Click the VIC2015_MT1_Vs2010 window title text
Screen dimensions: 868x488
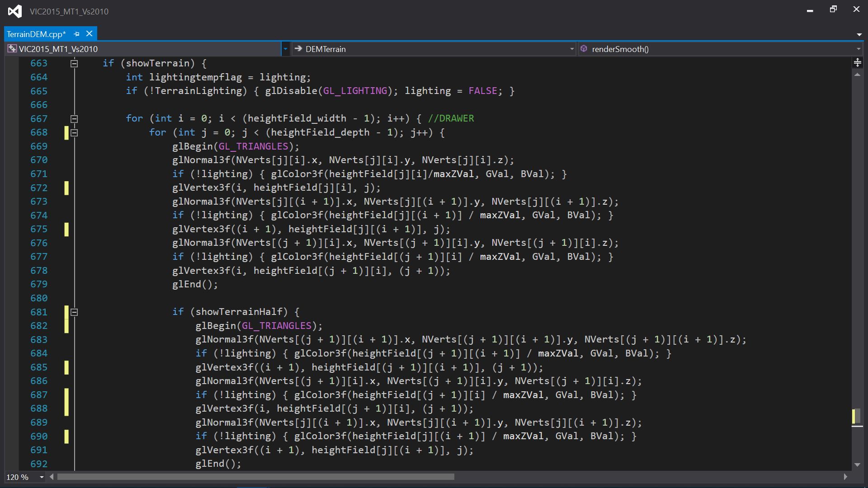click(69, 11)
